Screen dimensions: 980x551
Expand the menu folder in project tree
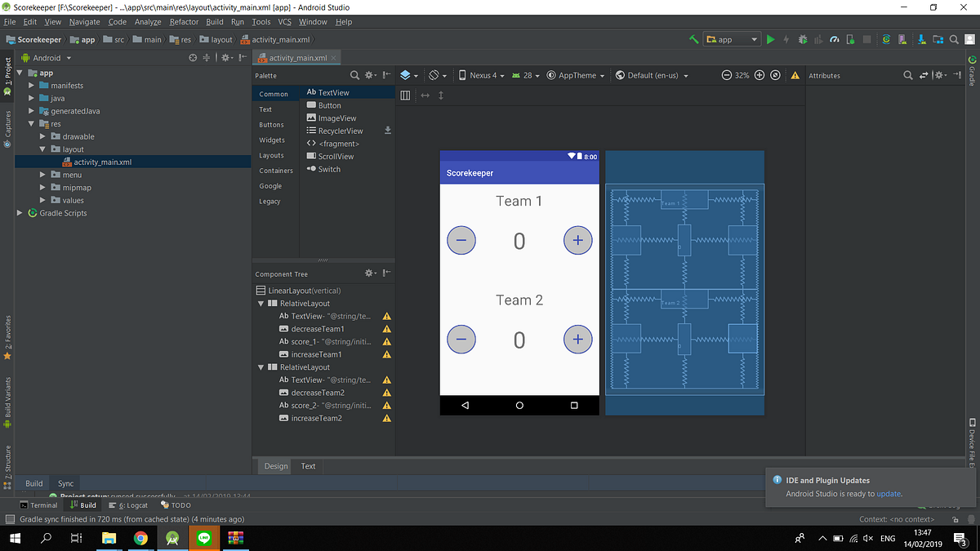point(42,174)
